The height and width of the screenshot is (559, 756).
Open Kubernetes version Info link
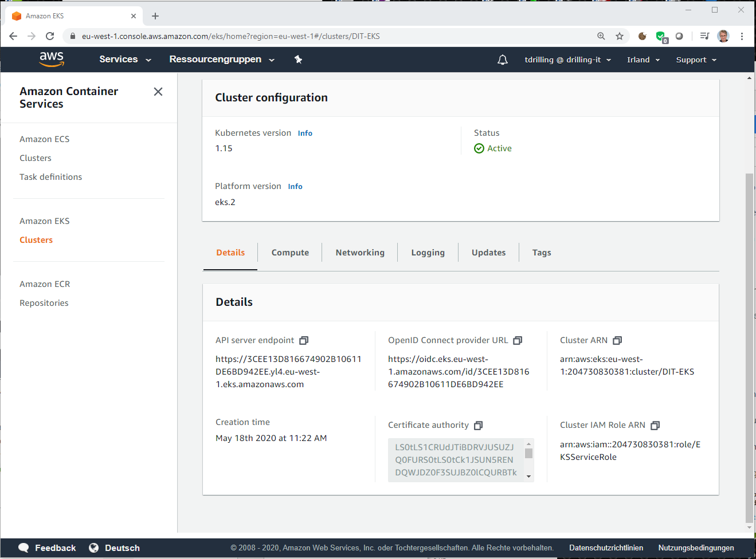[x=305, y=133]
